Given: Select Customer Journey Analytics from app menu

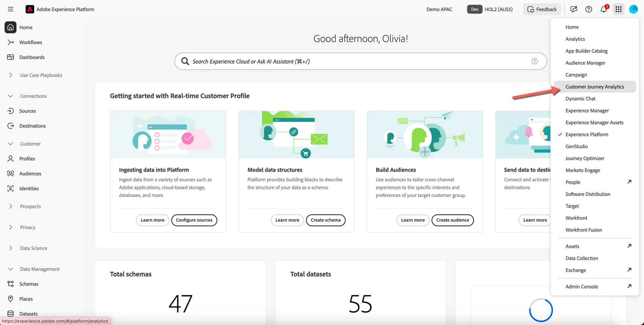Looking at the screenshot, I should [x=595, y=87].
